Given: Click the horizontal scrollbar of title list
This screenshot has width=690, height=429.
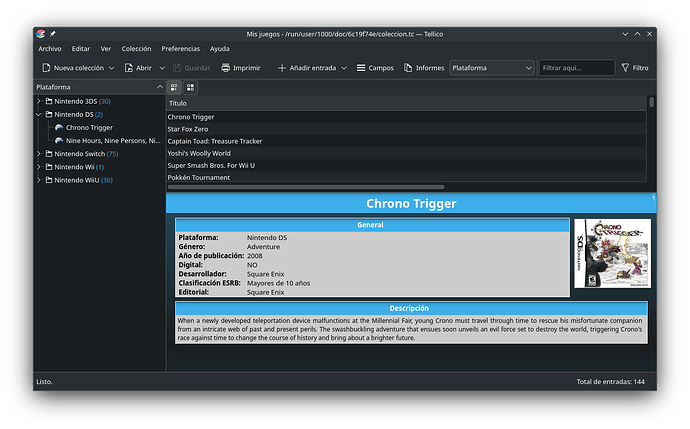Looking at the screenshot, I should (306, 187).
